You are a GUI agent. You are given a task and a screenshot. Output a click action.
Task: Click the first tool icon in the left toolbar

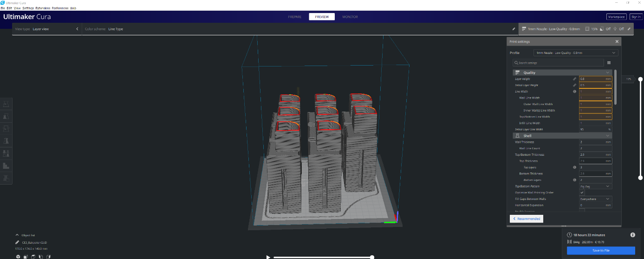7,103
